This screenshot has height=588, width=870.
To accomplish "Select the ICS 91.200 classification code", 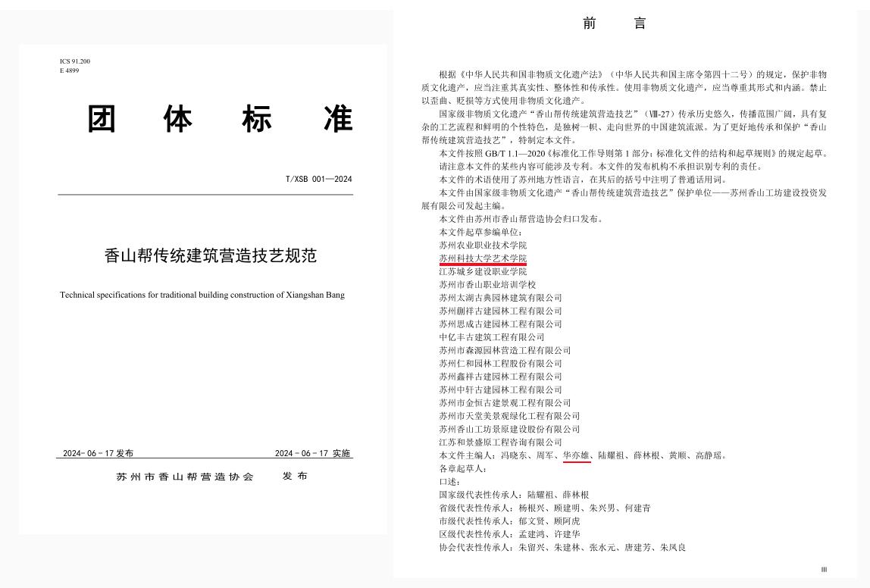I will pyautogui.click(x=75, y=61).
